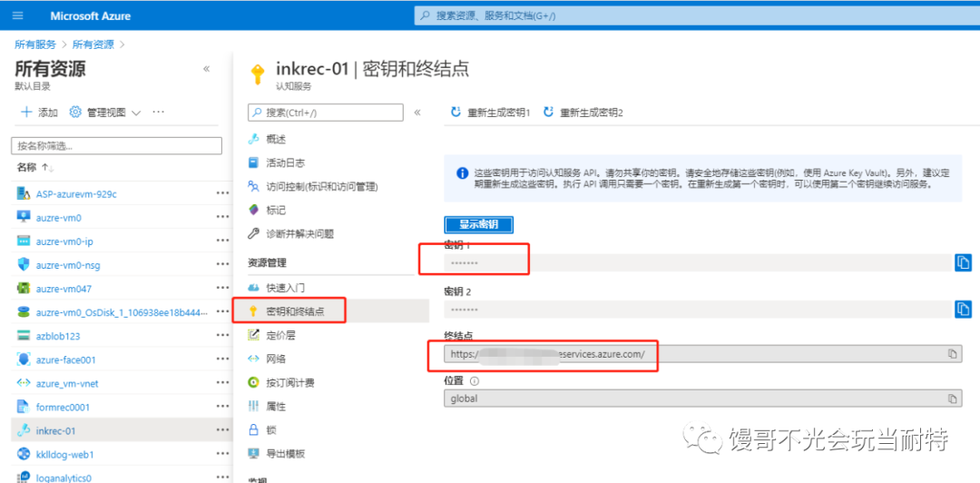
Task: Open the auzre-vm0 virtual machine
Action: pos(59,218)
